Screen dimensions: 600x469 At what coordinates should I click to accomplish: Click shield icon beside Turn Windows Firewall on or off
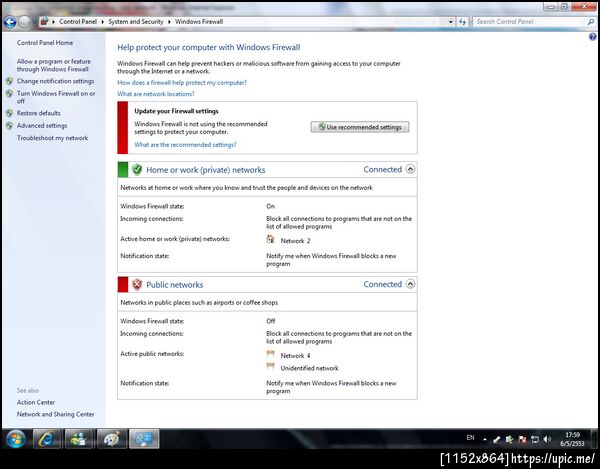click(x=10, y=93)
